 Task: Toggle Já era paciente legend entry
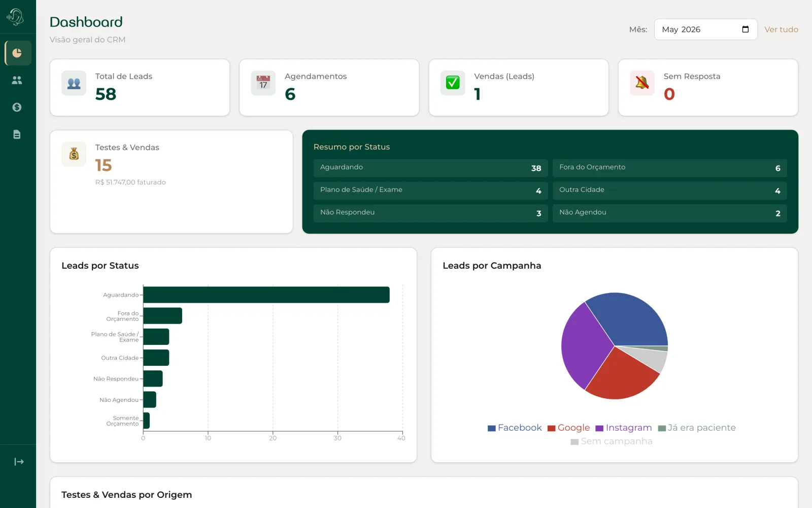(x=697, y=428)
